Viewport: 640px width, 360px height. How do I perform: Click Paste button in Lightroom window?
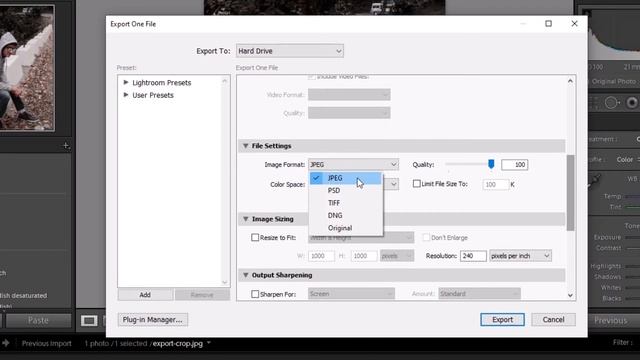[x=38, y=320]
